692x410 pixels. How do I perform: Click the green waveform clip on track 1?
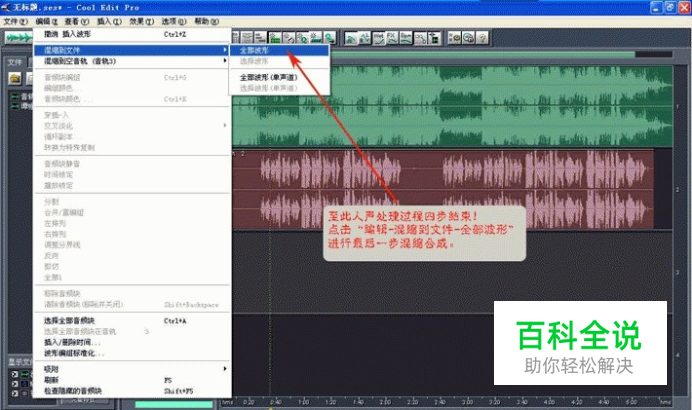[452, 106]
